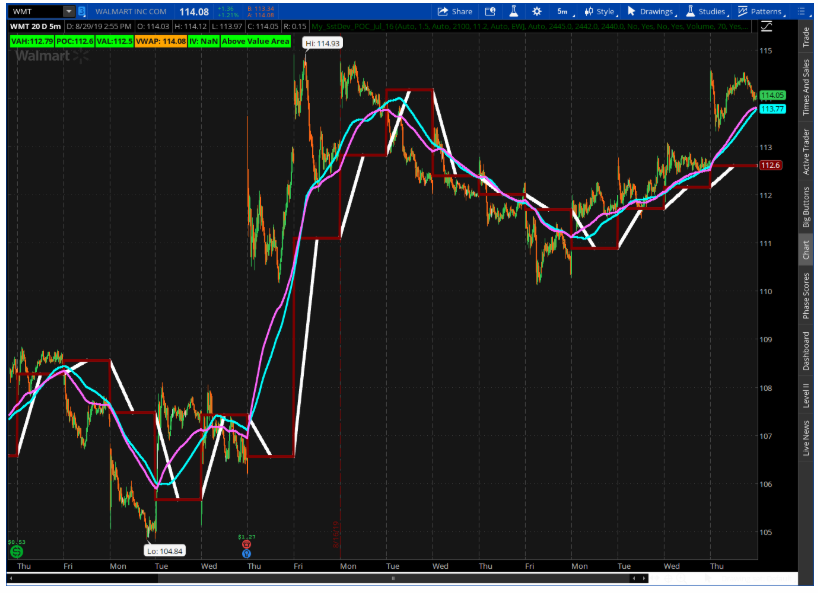Screen dimensions: 818x593
Task: Click the IV: NaN label
Action: tap(203, 41)
